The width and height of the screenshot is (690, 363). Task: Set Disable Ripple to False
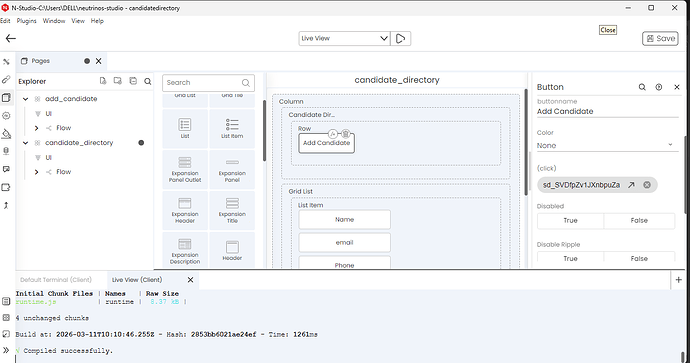pyautogui.click(x=639, y=258)
